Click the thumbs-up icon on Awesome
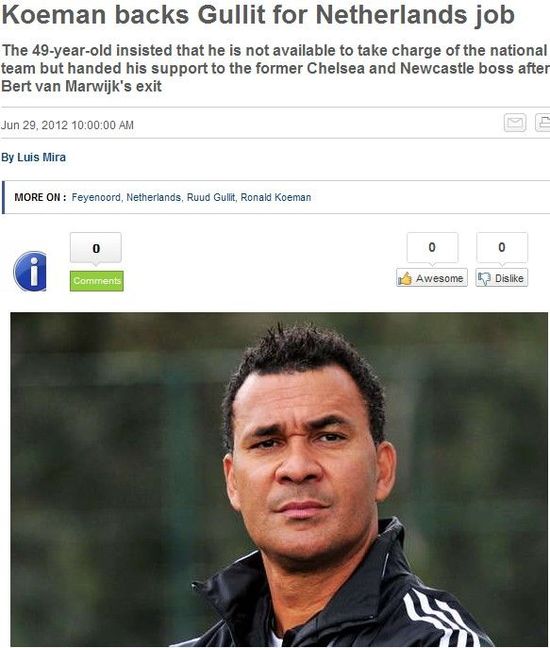This screenshot has width=550, height=648. point(405,279)
